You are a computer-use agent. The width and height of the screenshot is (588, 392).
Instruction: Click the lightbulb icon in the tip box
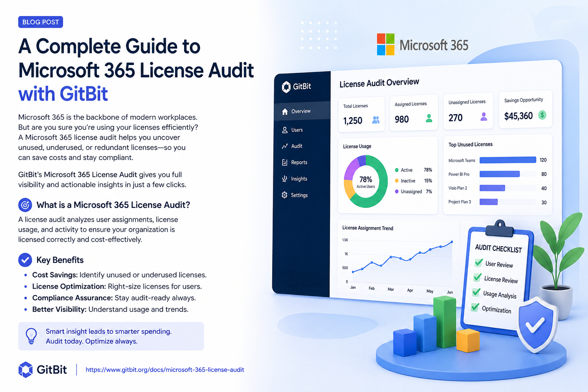[31, 336]
